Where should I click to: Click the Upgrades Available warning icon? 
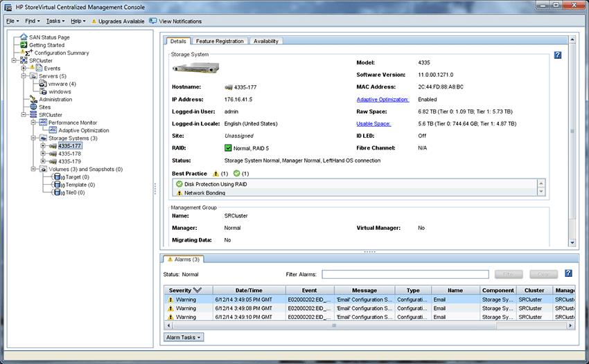(x=94, y=21)
